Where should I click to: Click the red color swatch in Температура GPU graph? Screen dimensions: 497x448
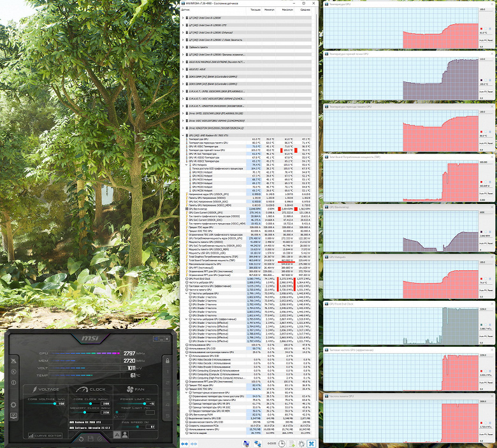[x=481, y=29]
